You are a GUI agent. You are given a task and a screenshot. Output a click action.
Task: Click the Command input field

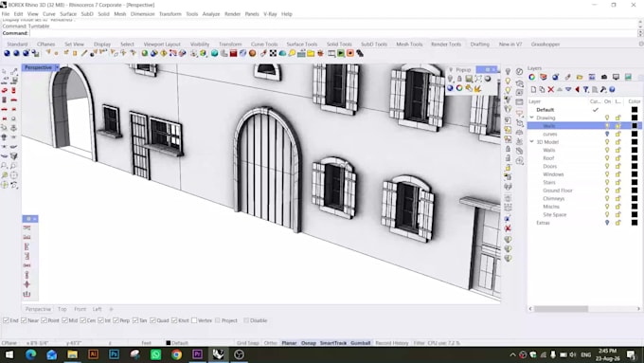click(x=333, y=33)
